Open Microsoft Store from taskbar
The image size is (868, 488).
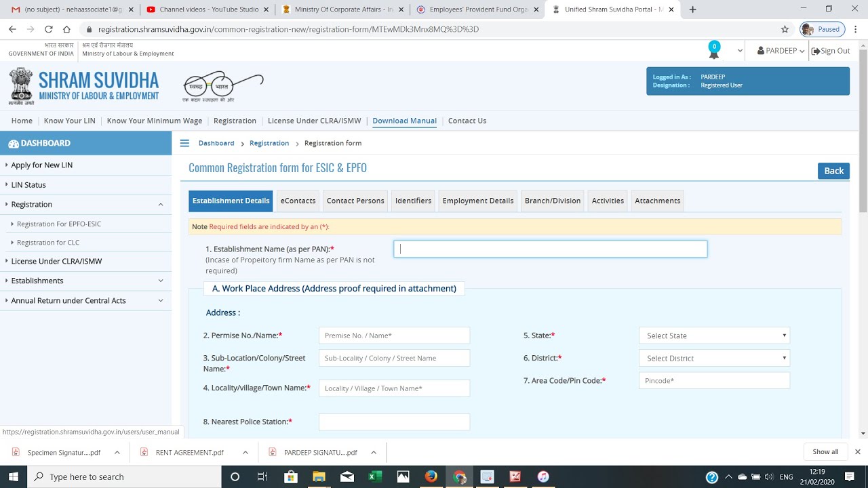[x=291, y=476]
